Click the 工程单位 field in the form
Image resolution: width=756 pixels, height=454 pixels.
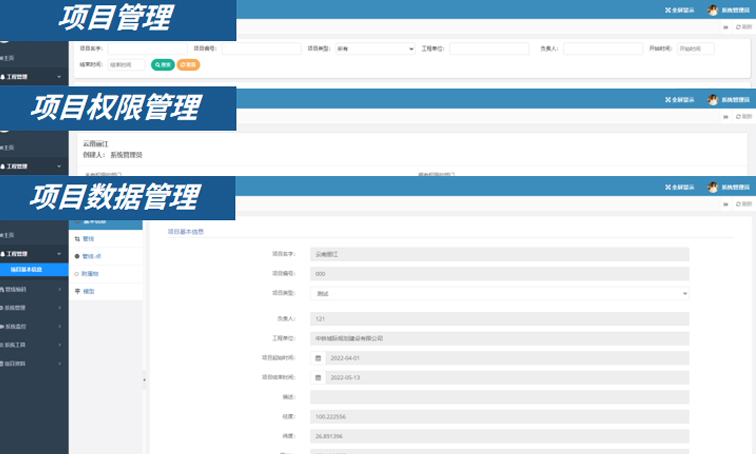(500, 338)
